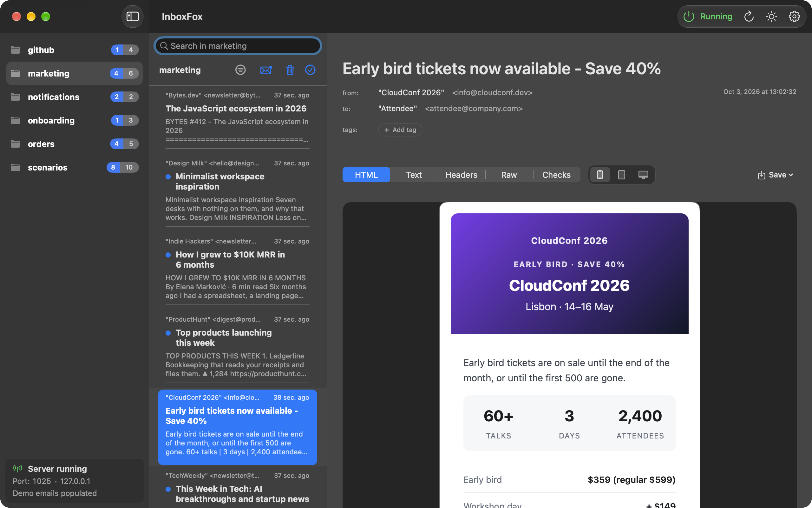
Task: Open the github mailbox folder
Action: 75,50
